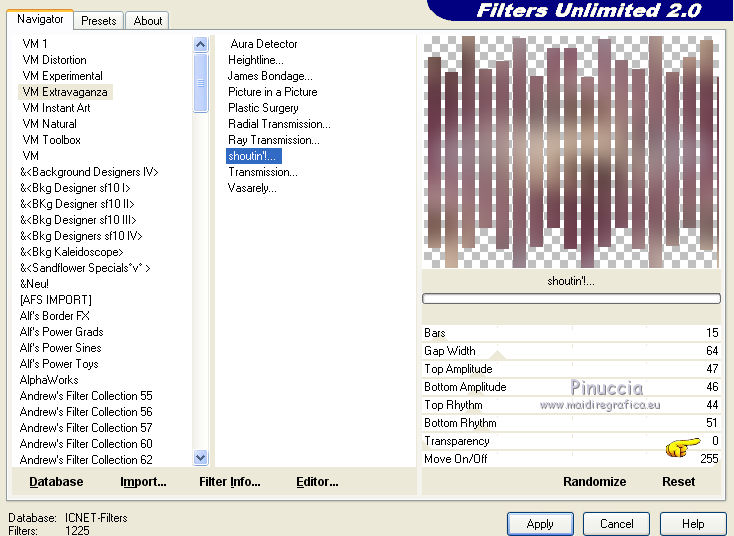Choose the Aura Detector filter

pos(264,44)
